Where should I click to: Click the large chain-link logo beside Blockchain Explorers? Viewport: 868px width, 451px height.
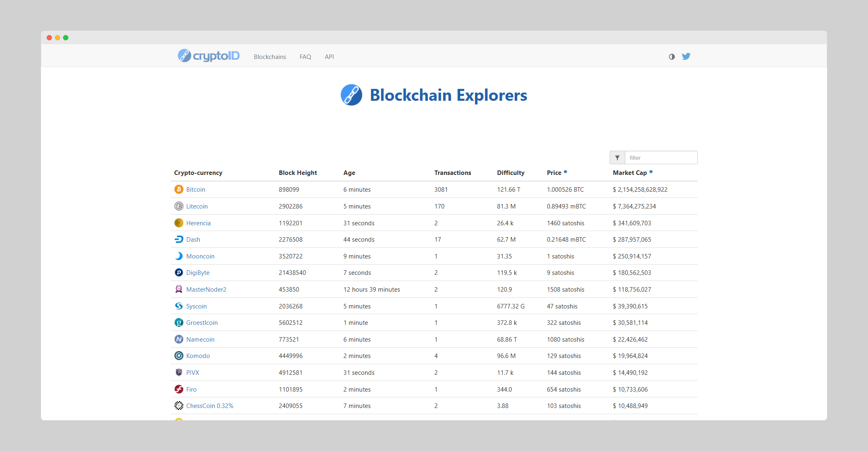click(x=351, y=95)
